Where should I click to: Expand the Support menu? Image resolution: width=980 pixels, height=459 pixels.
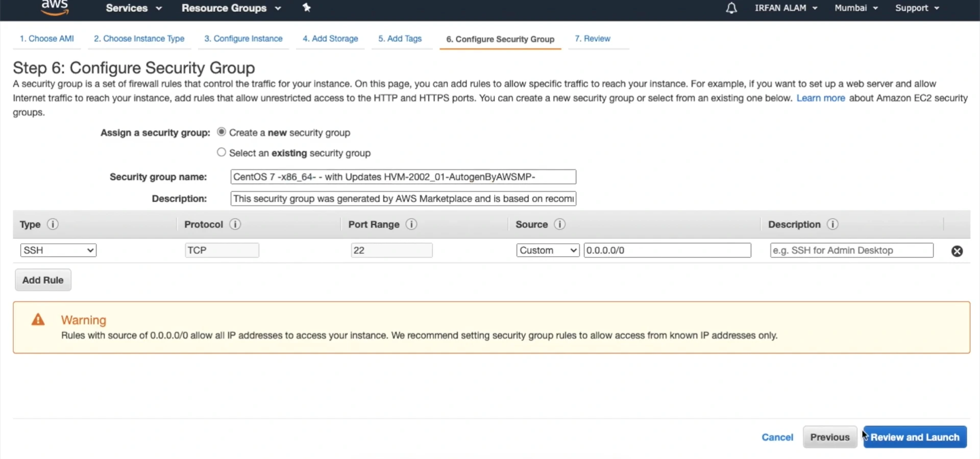917,8
